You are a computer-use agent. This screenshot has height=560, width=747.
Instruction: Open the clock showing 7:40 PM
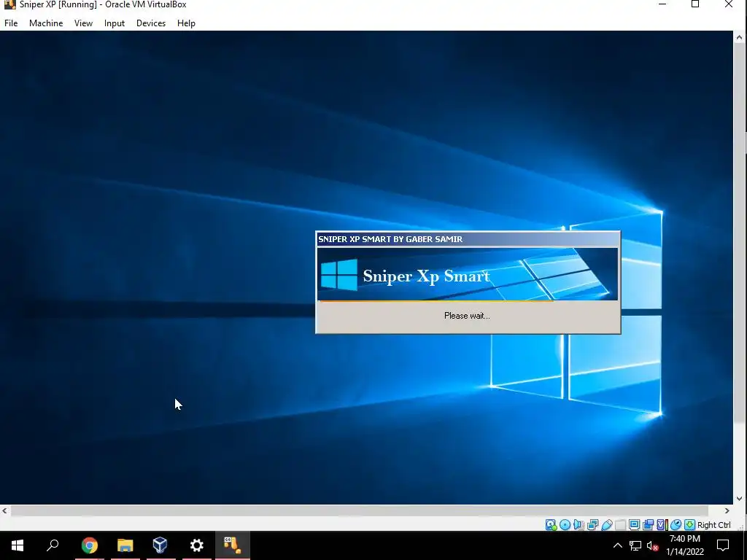point(684,545)
